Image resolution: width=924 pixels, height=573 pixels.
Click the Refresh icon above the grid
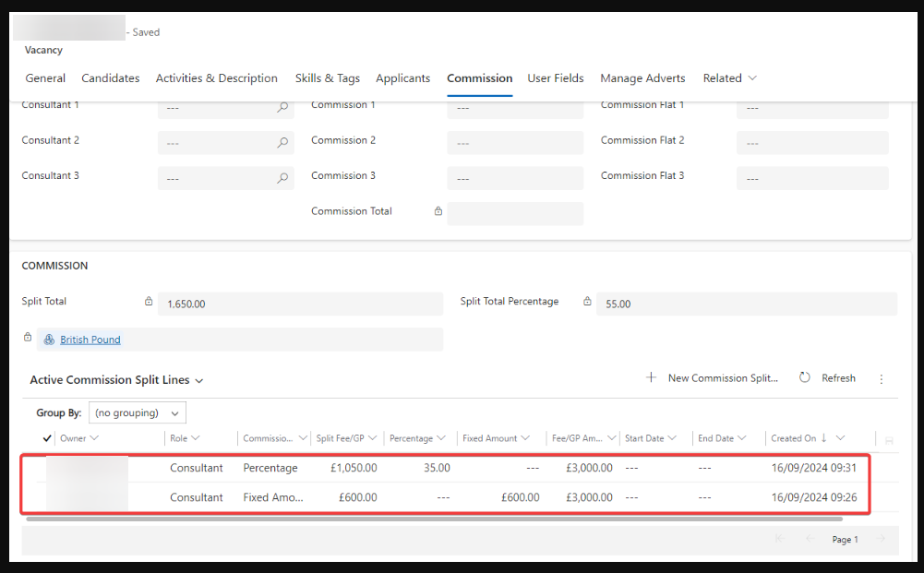[803, 377]
